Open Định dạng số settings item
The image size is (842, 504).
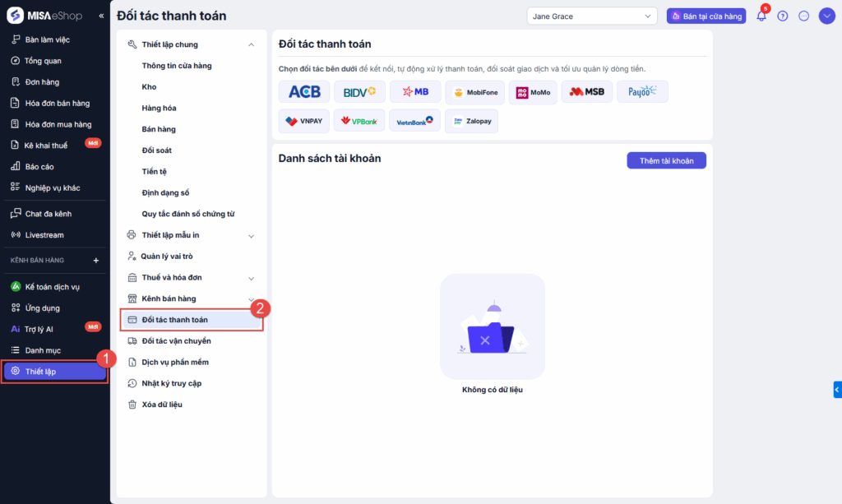(x=165, y=192)
